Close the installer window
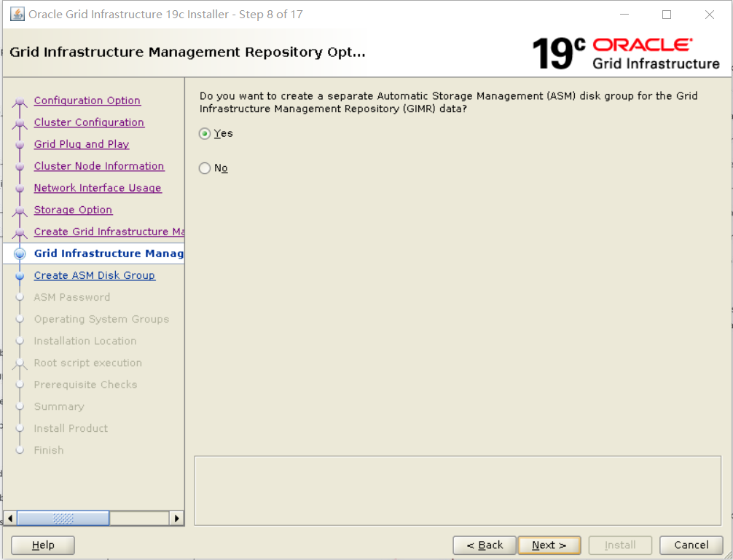 tap(709, 15)
